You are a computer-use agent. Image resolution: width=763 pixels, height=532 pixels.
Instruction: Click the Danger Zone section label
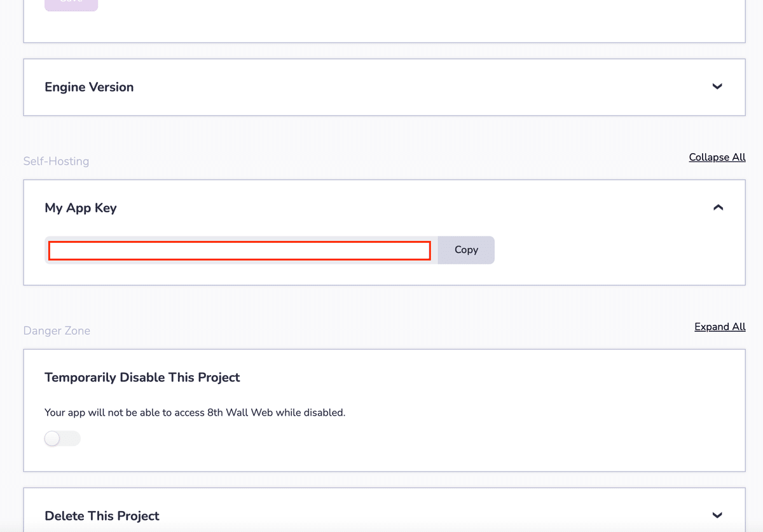coord(57,331)
